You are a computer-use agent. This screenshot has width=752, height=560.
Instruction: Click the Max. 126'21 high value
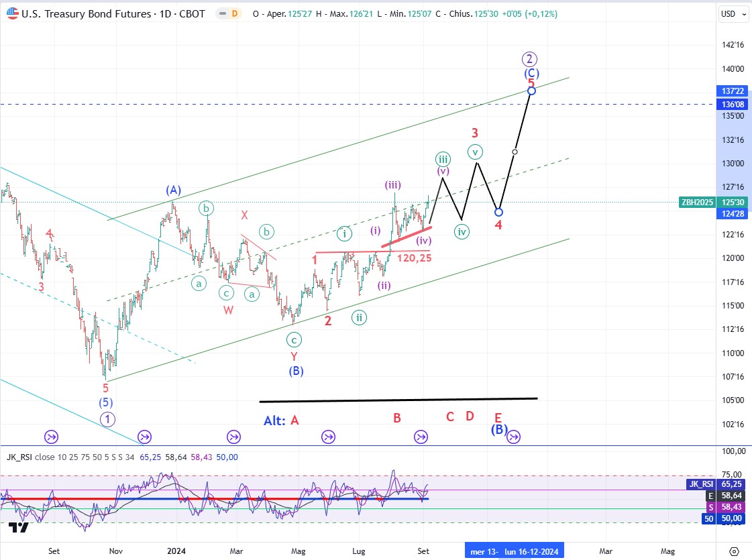click(x=344, y=14)
